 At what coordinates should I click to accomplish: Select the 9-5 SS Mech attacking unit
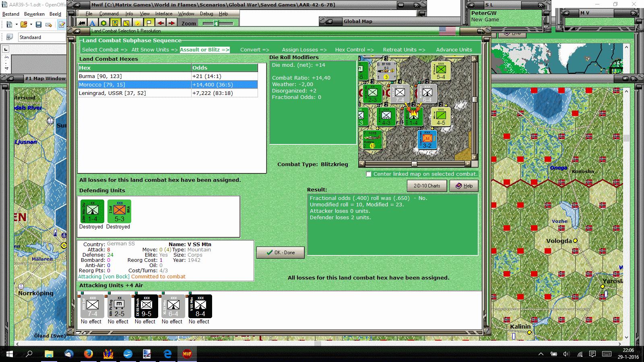tap(146, 306)
